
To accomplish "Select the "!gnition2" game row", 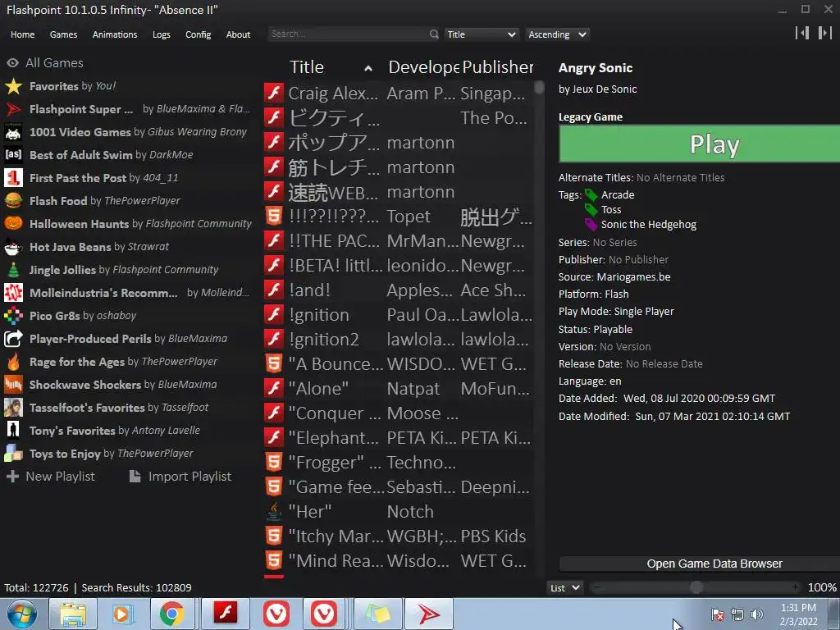I will 398,339.
